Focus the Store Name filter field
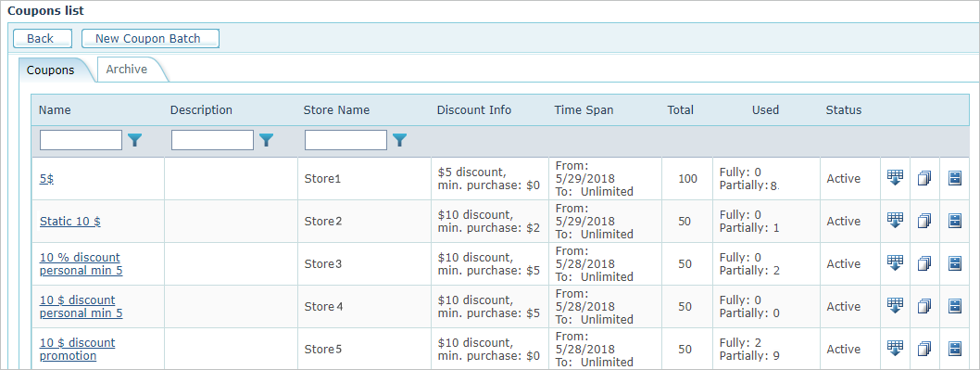This screenshot has height=370, width=980. (346, 140)
